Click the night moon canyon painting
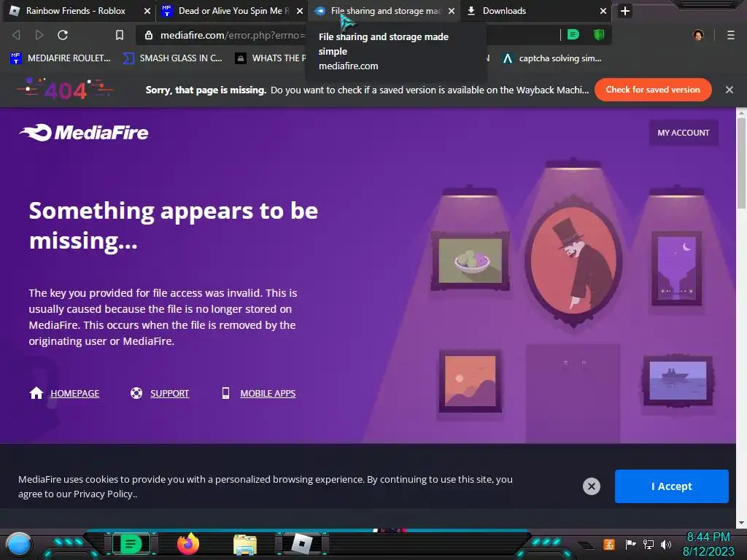The image size is (747, 560). click(676, 268)
